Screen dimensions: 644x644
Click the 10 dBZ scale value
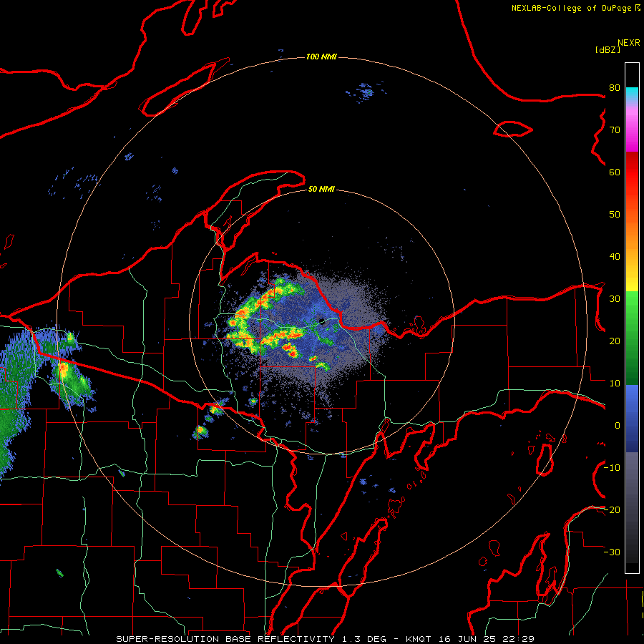tap(615, 384)
